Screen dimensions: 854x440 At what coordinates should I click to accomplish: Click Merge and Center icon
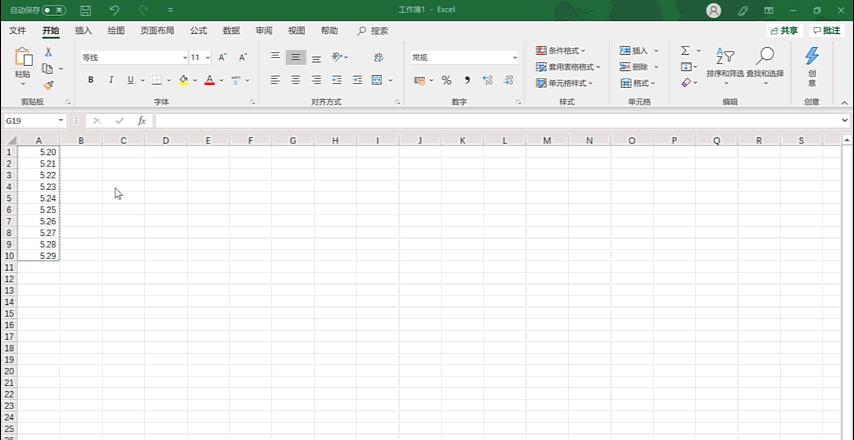pos(377,80)
